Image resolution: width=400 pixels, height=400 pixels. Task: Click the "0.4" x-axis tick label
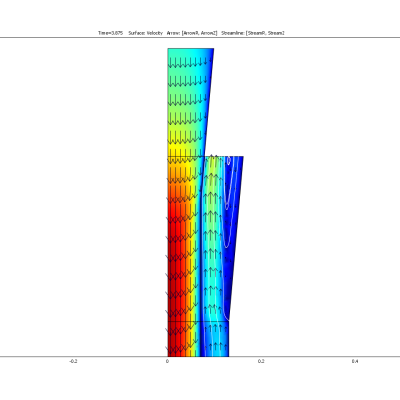tap(355, 361)
